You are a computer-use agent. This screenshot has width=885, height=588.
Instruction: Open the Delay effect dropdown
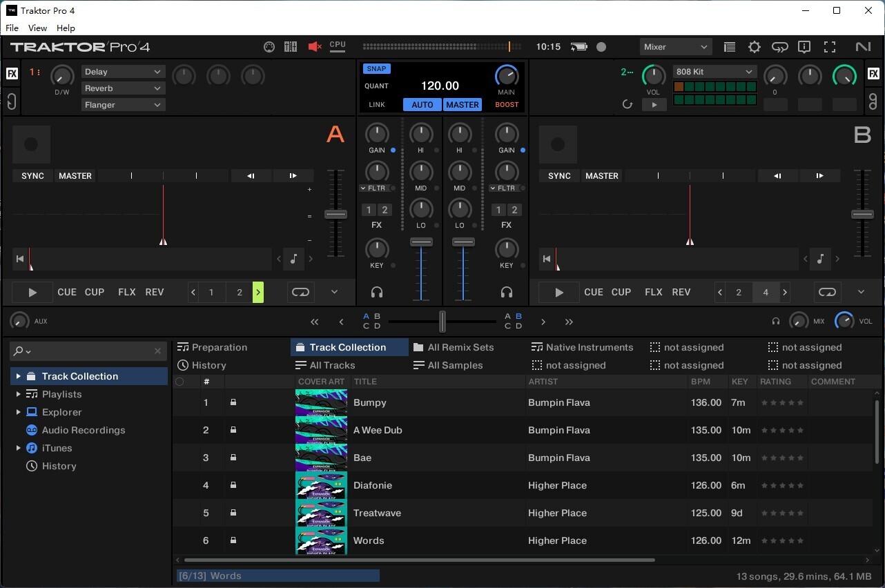[123, 72]
